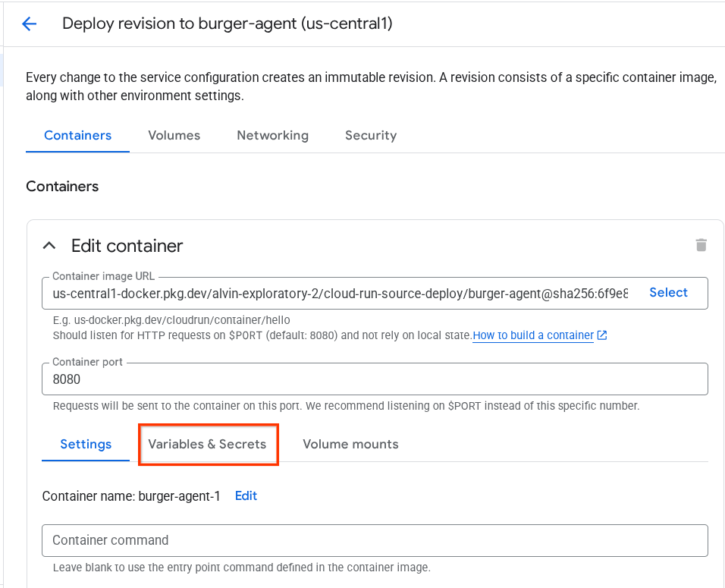Viewport: 725px width, 588px height.
Task: Focus the Container image URL field
Action: (340, 293)
